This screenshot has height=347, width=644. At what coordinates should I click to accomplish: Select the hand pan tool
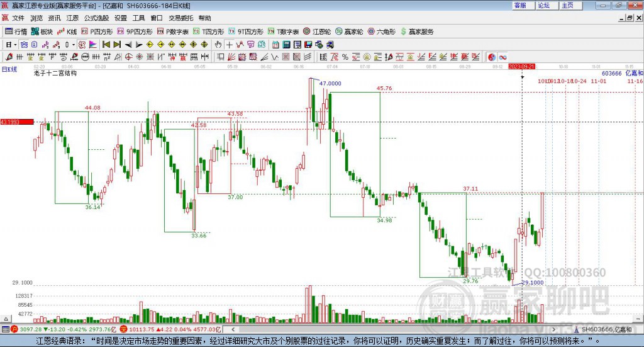coord(218,45)
